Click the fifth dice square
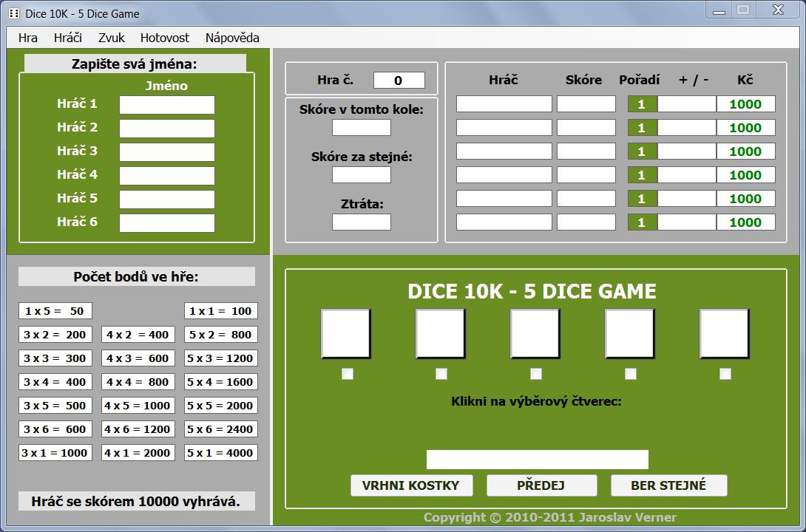Viewport: 806px width, 532px height. coord(724,334)
